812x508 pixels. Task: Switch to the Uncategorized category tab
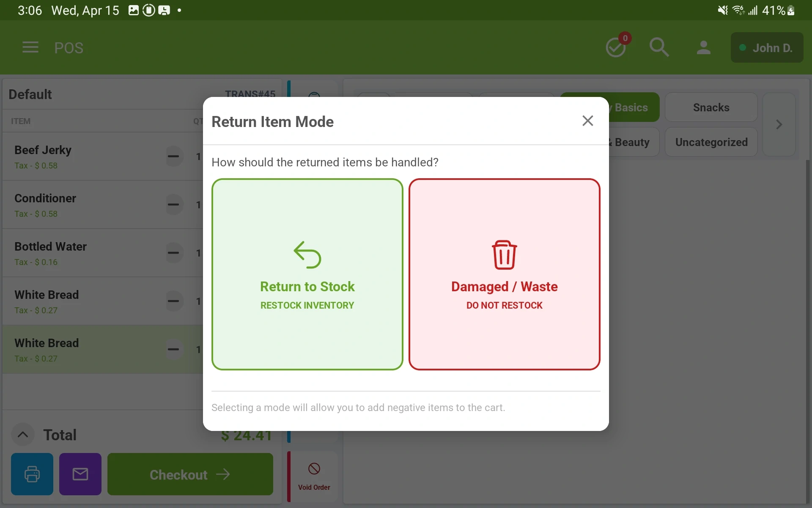pyautogui.click(x=710, y=142)
